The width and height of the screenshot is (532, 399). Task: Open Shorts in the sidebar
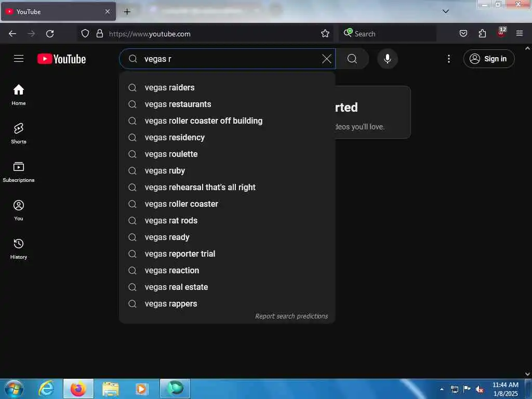coord(19,134)
